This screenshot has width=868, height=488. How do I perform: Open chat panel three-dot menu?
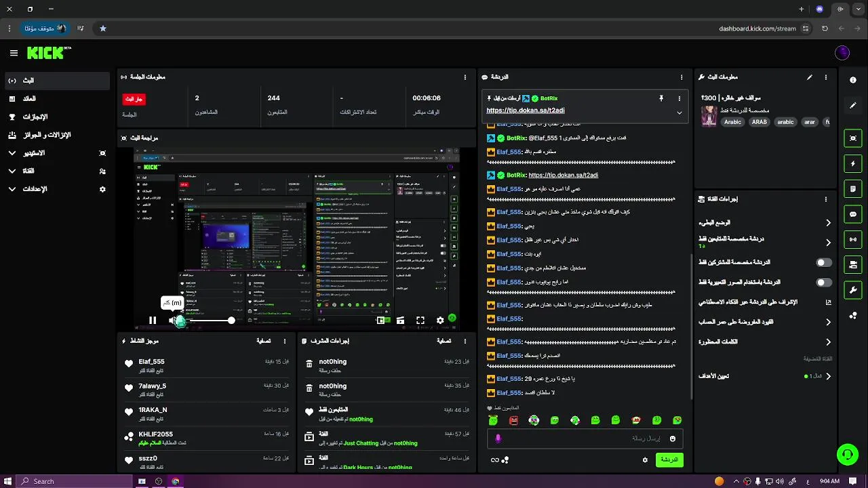click(682, 77)
